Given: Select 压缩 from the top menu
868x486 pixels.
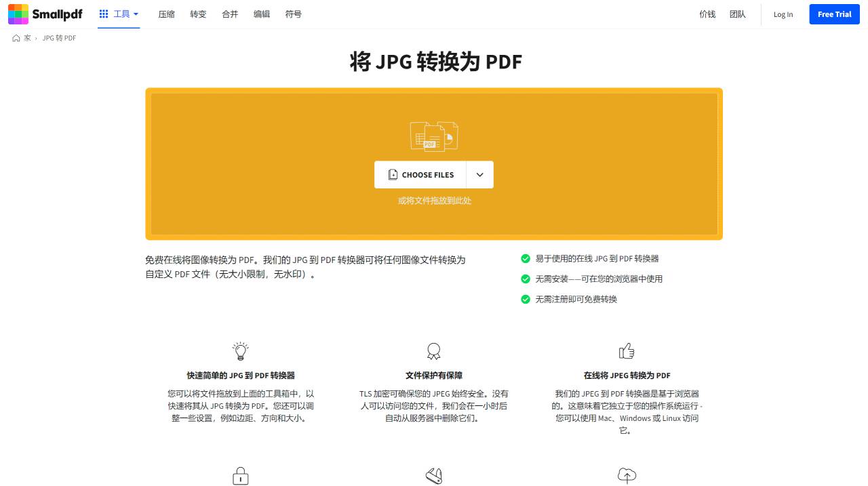Looking at the screenshot, I should tap(166, 14).
